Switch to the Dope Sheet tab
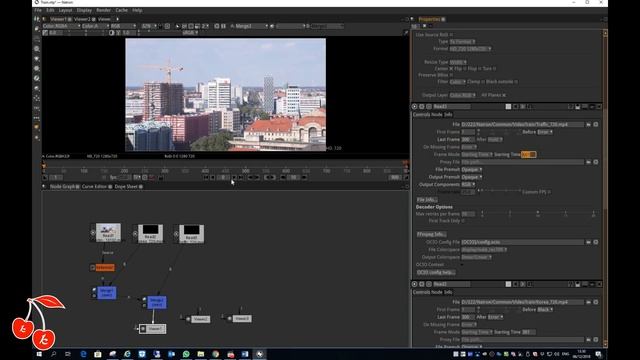This screenshot has width=640, height=360. click(126, 187)
